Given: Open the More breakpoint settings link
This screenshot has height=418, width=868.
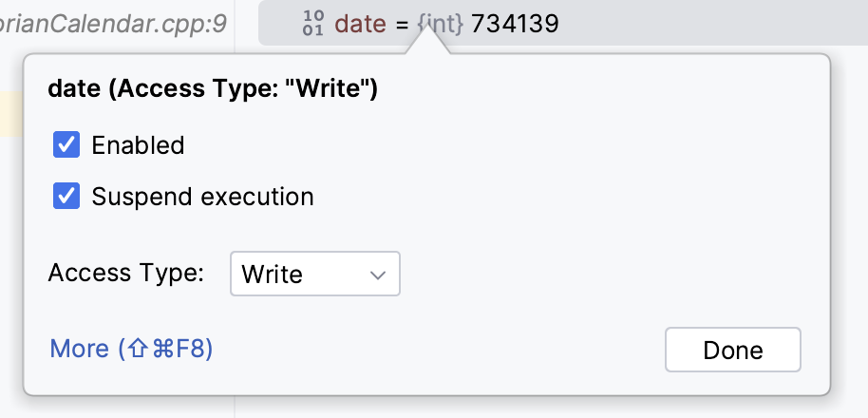Looking at the screenshot, I should coord(131,349).
